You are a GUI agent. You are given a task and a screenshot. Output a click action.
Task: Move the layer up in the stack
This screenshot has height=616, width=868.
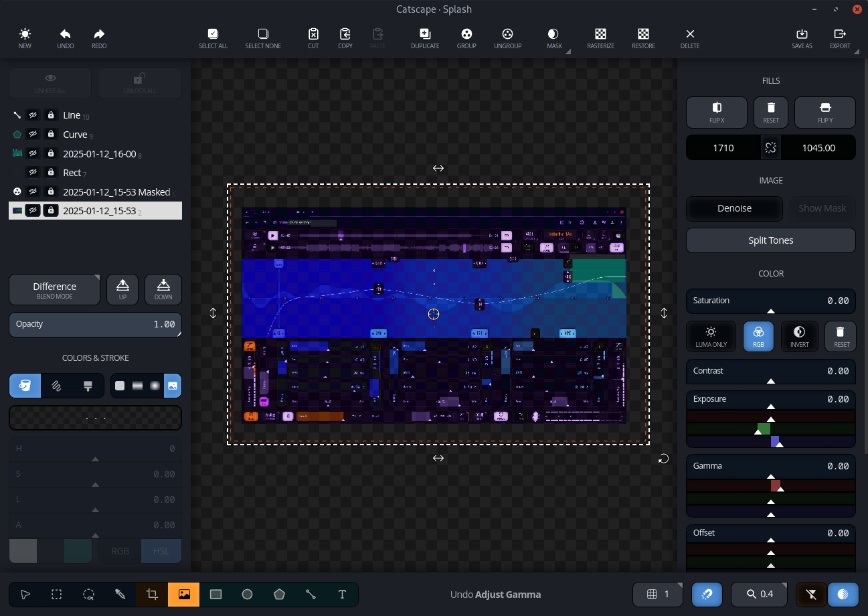(x=122, y=289)
